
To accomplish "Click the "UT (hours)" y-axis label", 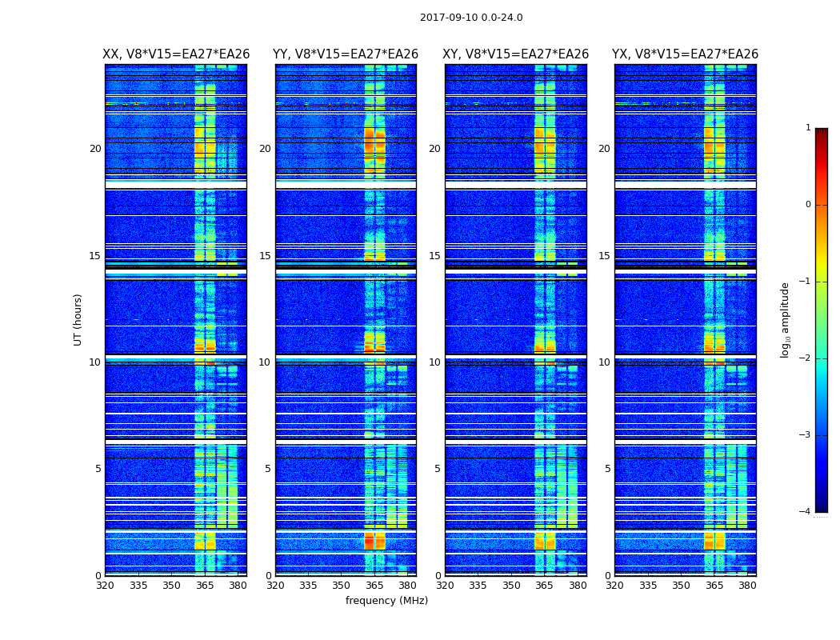I will tap(78, 320).
